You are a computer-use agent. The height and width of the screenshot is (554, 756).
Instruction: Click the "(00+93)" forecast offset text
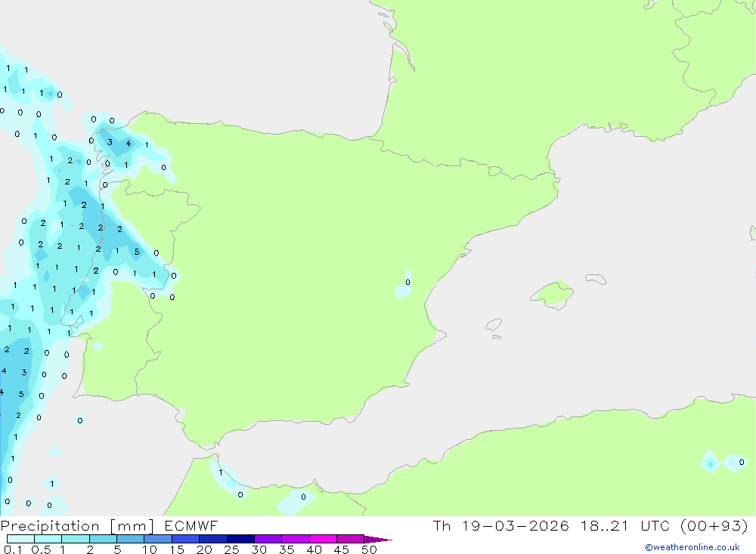click(714, 526)
